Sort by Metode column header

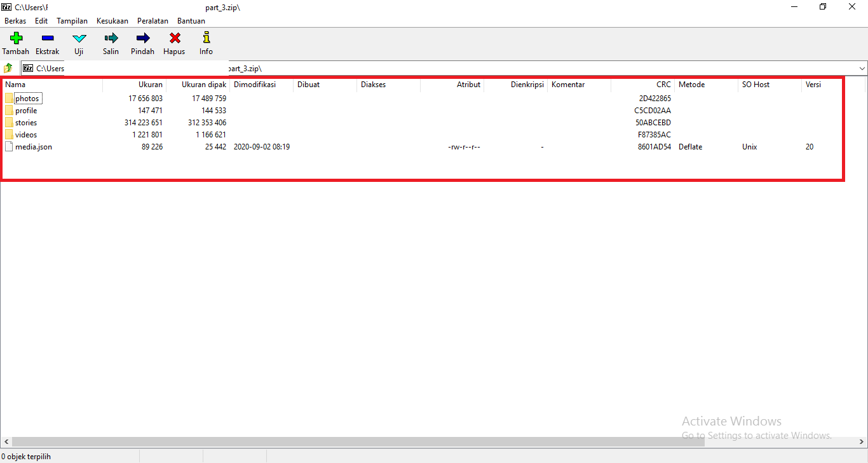[707, 85]
